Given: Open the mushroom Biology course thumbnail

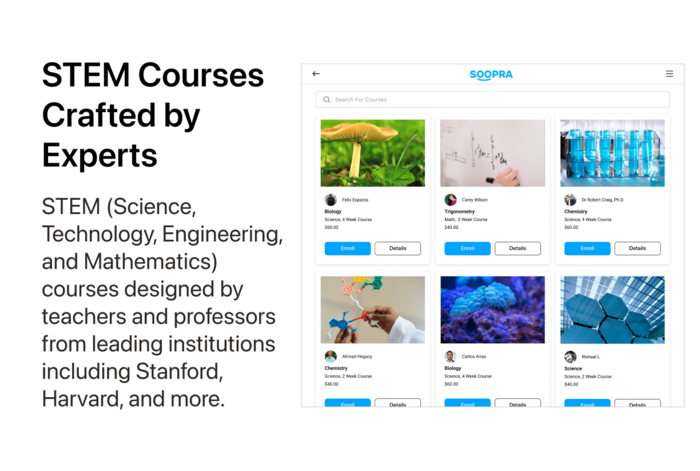Looking at the screenshot, I should pyautogui.click(x=373, y=153).
